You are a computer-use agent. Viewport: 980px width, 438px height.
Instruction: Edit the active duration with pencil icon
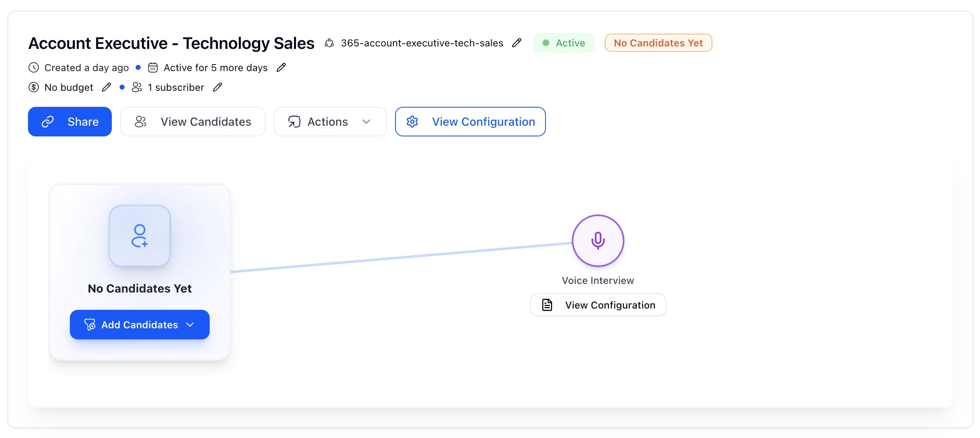[x=281, y=67]
